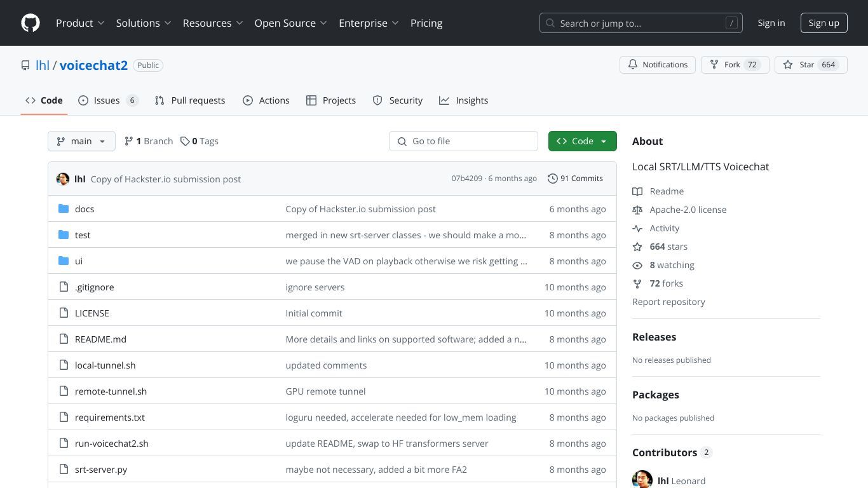
Task: Open 'GPU remote tunnel' commit message
Action: [325, 391]
